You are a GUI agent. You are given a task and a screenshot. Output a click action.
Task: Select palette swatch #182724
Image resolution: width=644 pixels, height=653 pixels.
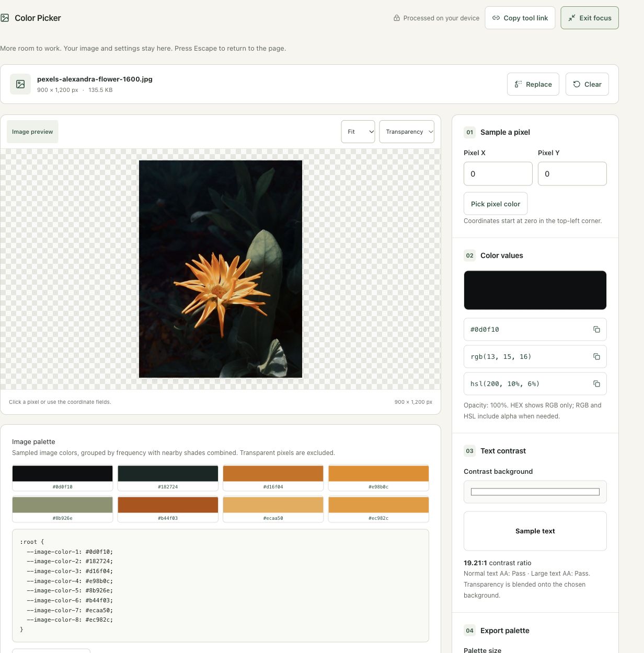[168, 477]
